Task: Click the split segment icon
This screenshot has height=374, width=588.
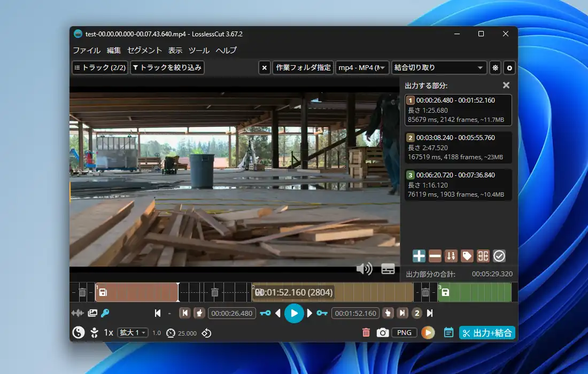Action: pyautogui.click(x=483, y=256)
